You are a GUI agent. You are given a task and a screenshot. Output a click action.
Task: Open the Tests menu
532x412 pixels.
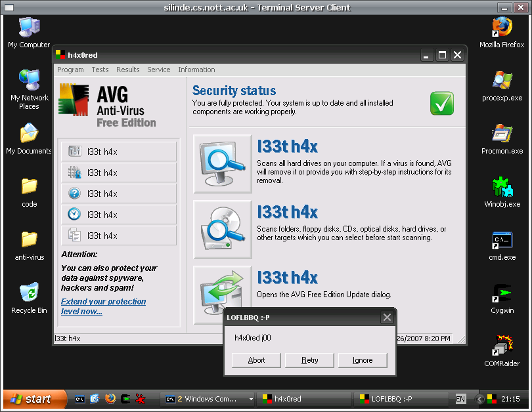(100, 70)
